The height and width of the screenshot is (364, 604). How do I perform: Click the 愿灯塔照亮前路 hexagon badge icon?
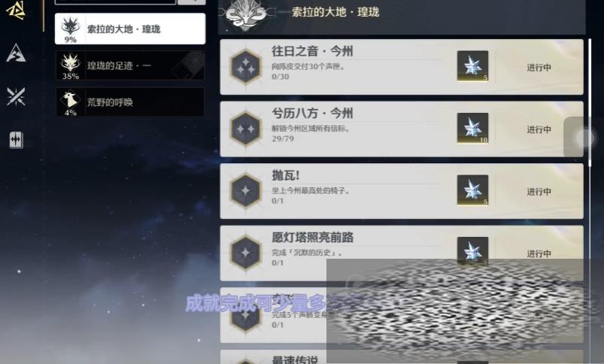(245, 253)
